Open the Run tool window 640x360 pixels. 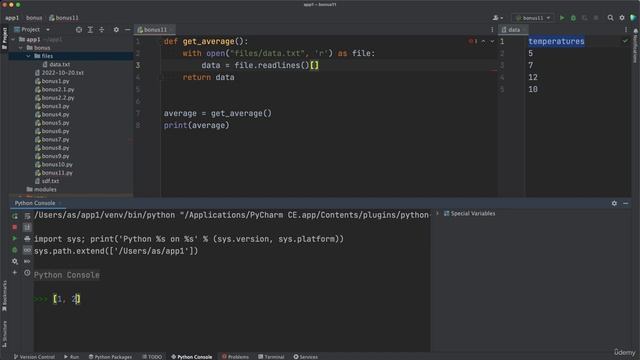point(71,357)
